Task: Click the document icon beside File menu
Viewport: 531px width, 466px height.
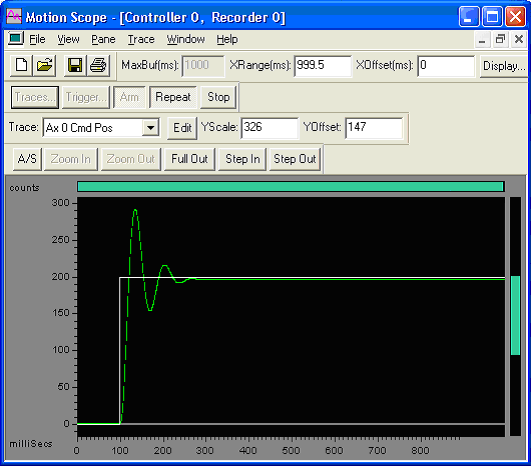Action: pyautogui.click(x=16, y=39)
